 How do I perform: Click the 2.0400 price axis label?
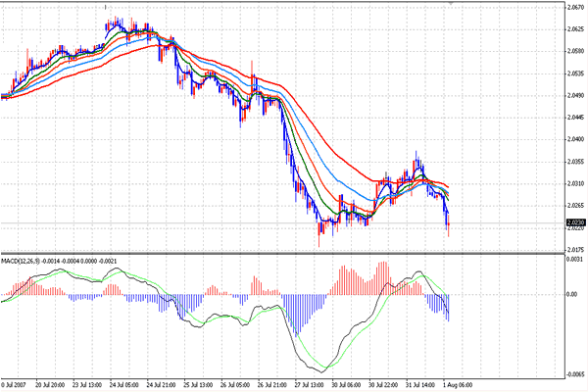(576, 139)
